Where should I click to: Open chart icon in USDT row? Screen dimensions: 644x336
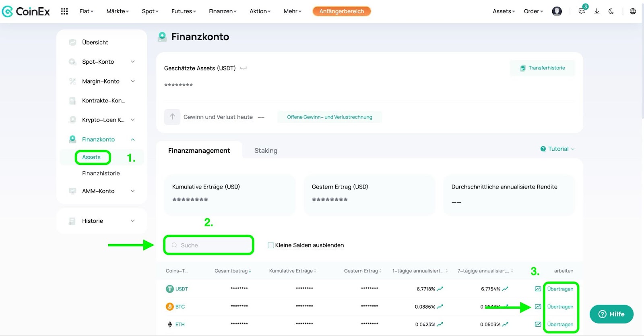pyautogui.click(x=538, y=289)
